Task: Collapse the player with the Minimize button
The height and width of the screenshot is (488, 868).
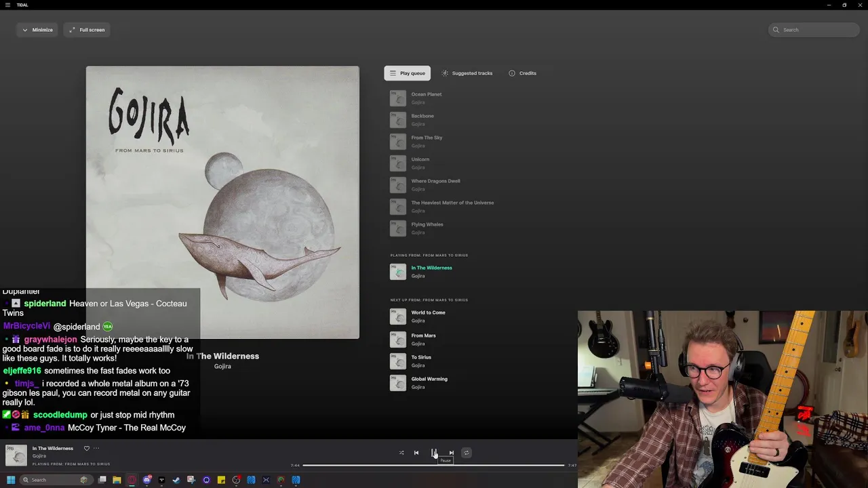Action: coord(37,30)
